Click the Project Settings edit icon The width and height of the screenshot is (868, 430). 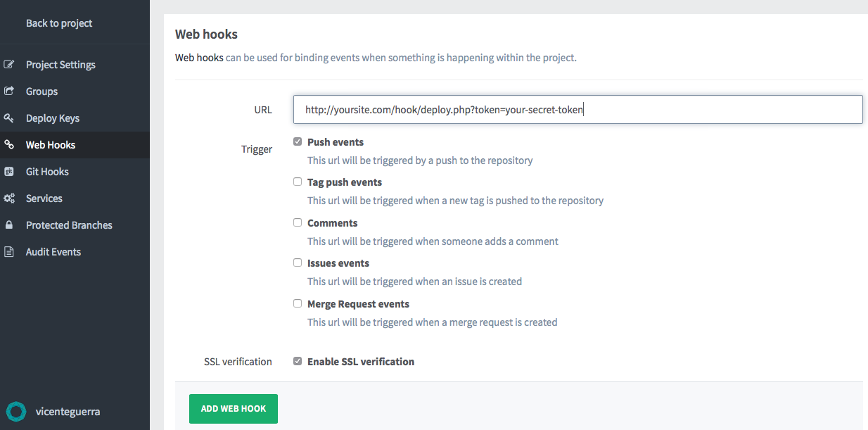9,65
